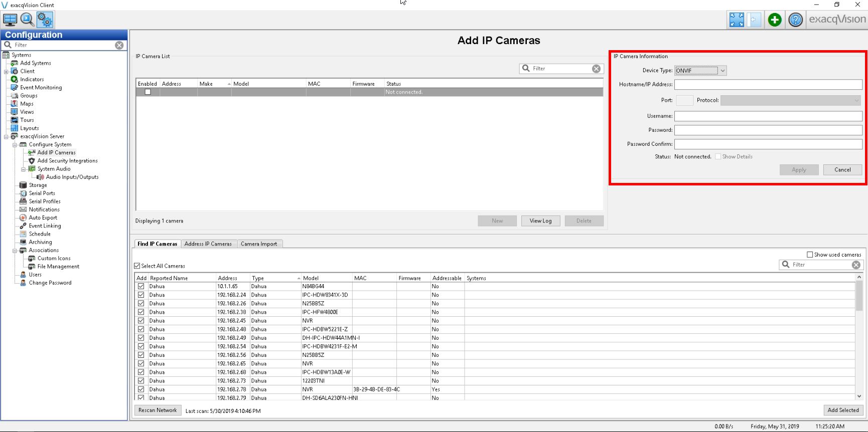The width and height of the screenshot is (868, 432).
Task: Click the Event Monitoring tree icon
Action: tap(15, 87)
